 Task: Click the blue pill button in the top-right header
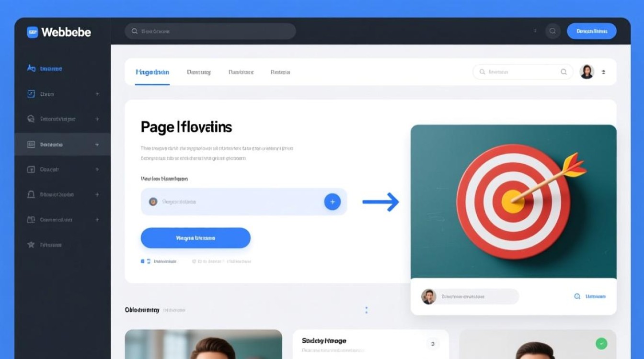591,31
